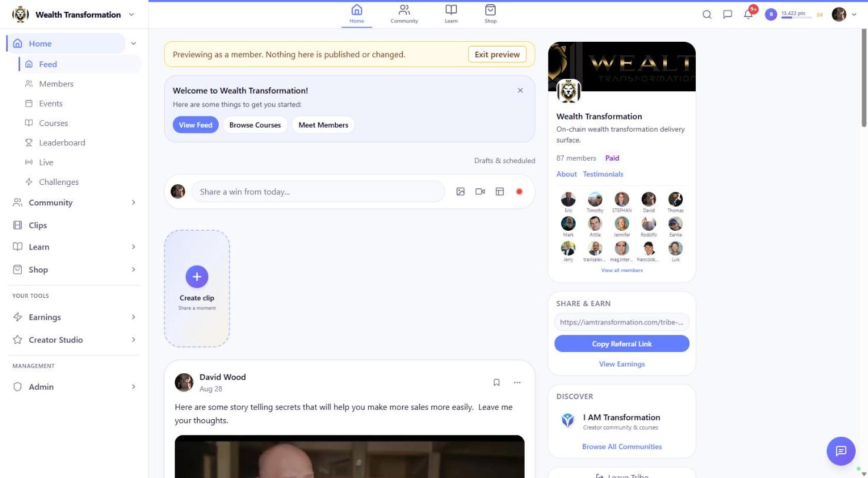The height and width of the screenshot is (478, 868).
Task: Bookmark David Wood's post
Action: pyautogui.click(x=496, y=383)
